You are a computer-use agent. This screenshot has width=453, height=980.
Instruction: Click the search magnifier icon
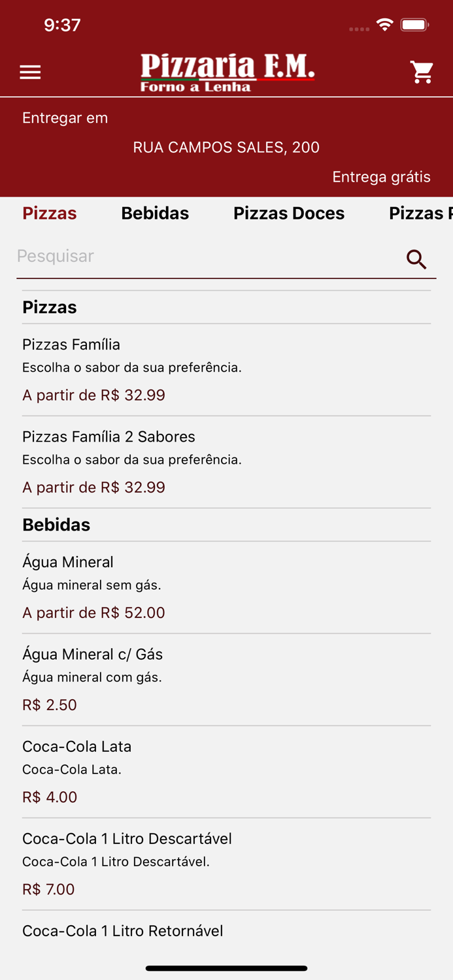click(416, 259)
